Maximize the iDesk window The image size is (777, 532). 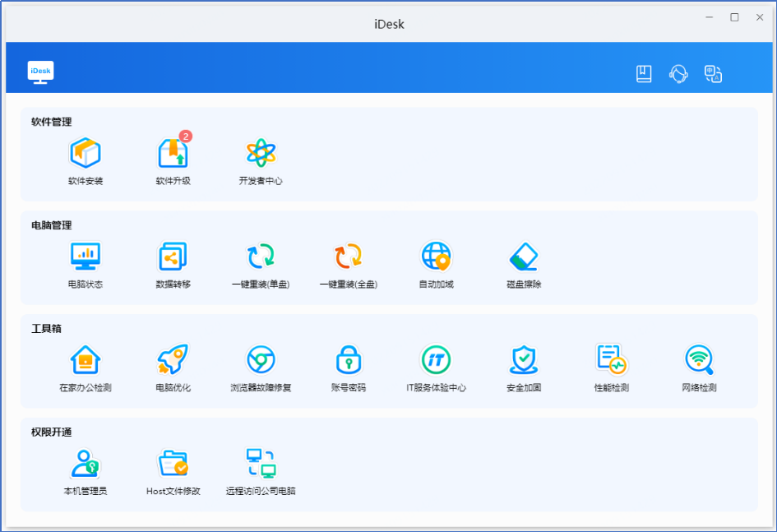[734, 17]
